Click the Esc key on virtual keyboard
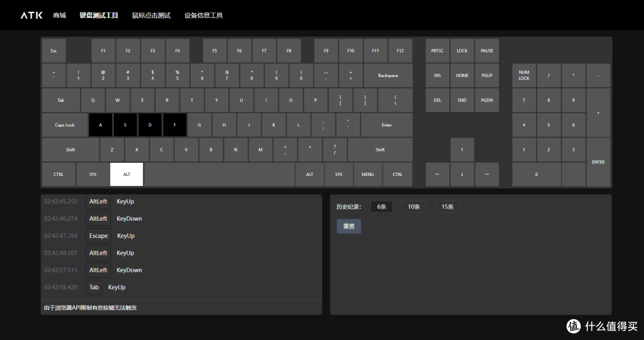 pos(54,51)
